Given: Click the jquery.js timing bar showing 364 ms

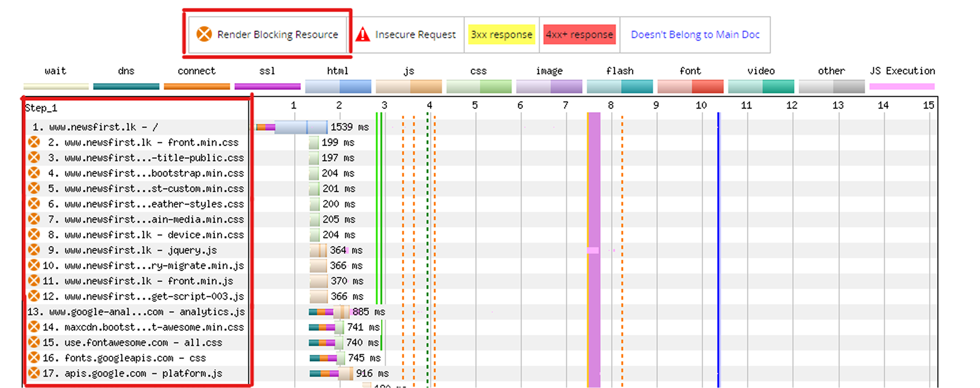Looking at the screenshot, I should click(318, 250).
